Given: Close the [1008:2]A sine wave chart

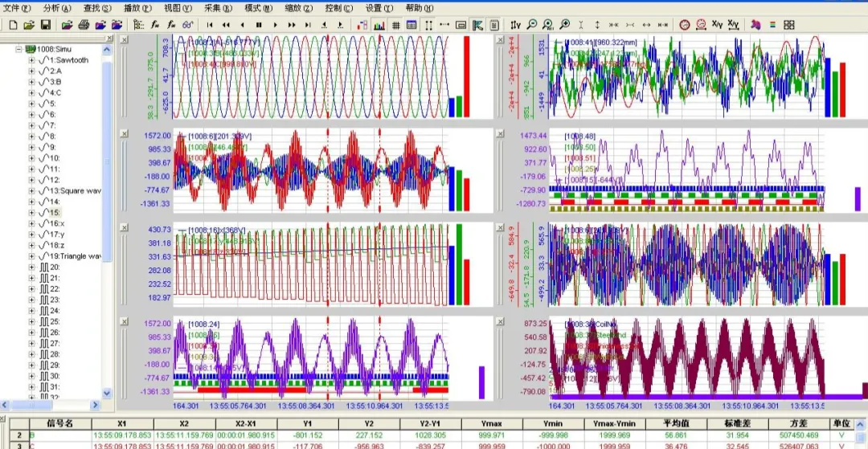Looking at the screenshot, I should coord(124,40).
